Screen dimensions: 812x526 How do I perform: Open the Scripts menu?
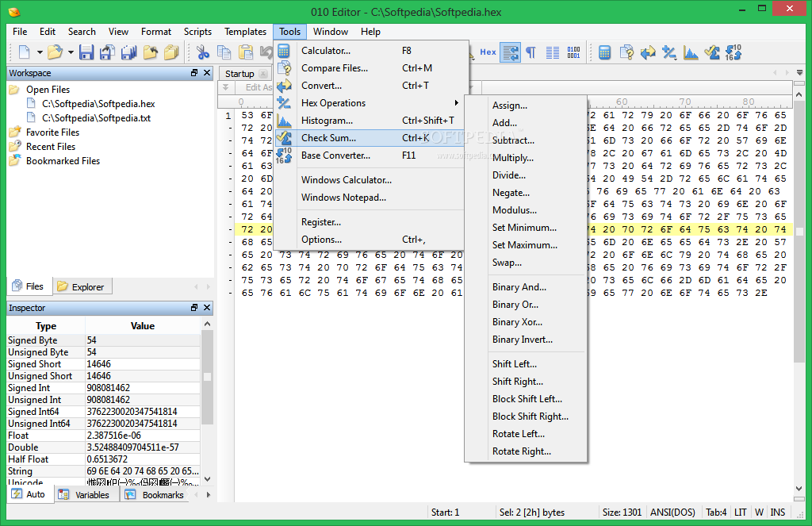pyautogui.click(x=197, y=32)
